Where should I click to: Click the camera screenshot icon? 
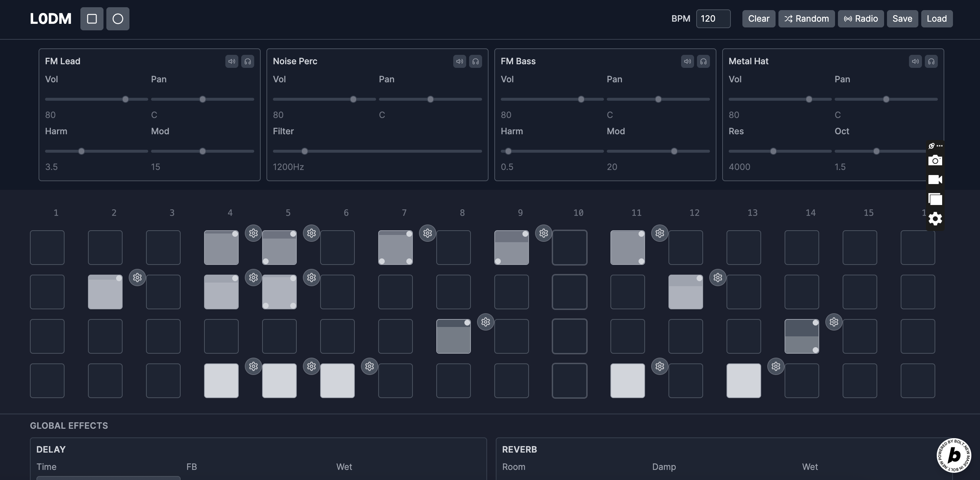click(935, 161)
